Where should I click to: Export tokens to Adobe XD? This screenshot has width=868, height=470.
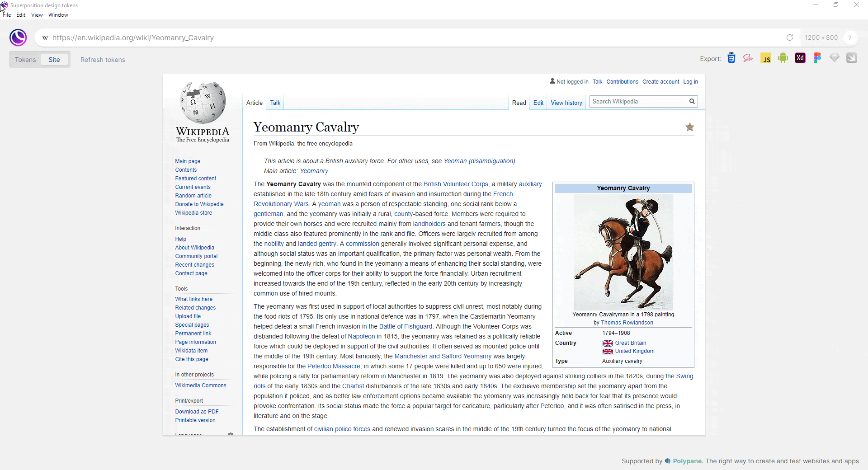pos(800,58)
